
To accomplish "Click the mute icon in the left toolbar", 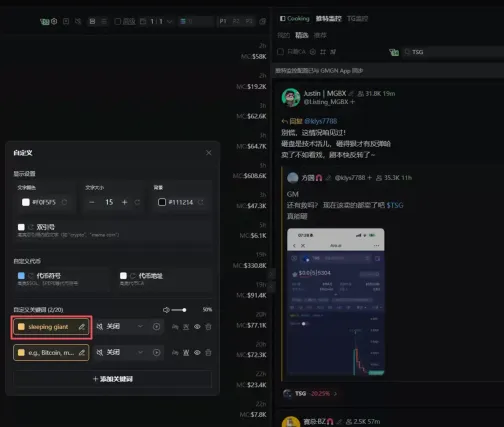I will [78, 21].
